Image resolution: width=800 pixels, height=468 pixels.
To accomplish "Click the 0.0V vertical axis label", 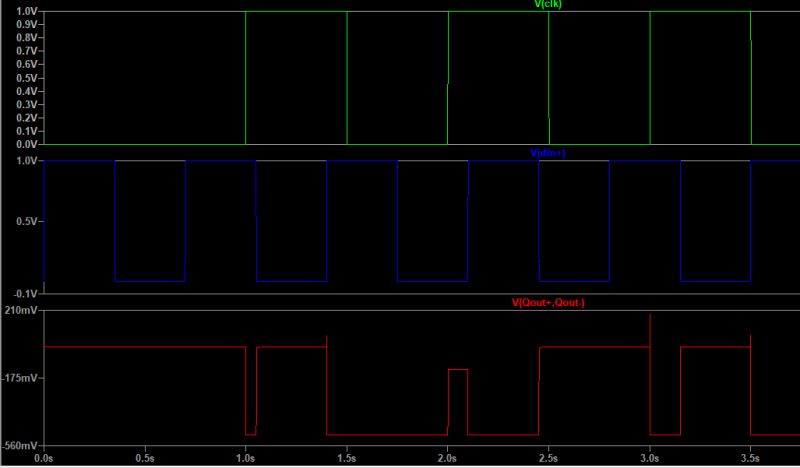I will (x=27, y=144).
